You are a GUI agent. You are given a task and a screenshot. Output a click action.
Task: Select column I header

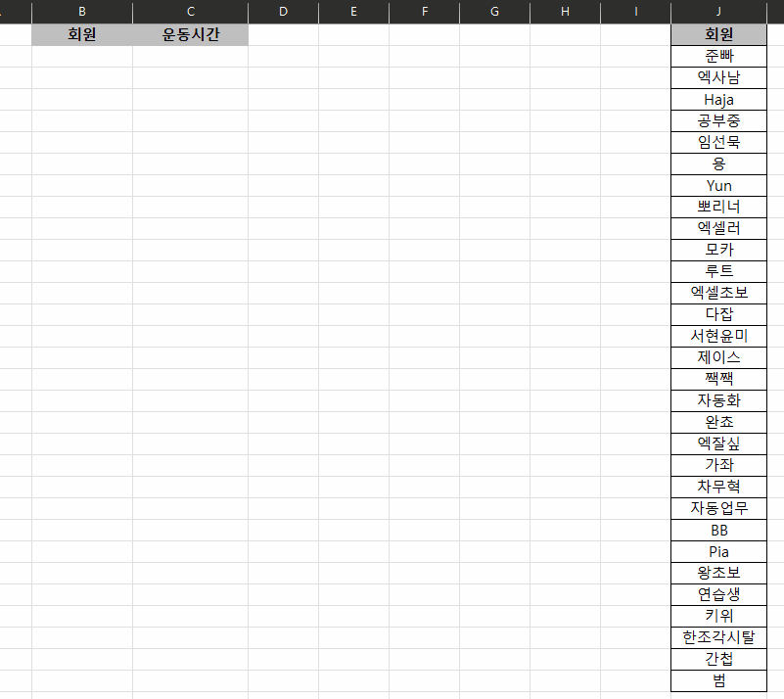tap(636, 12)
